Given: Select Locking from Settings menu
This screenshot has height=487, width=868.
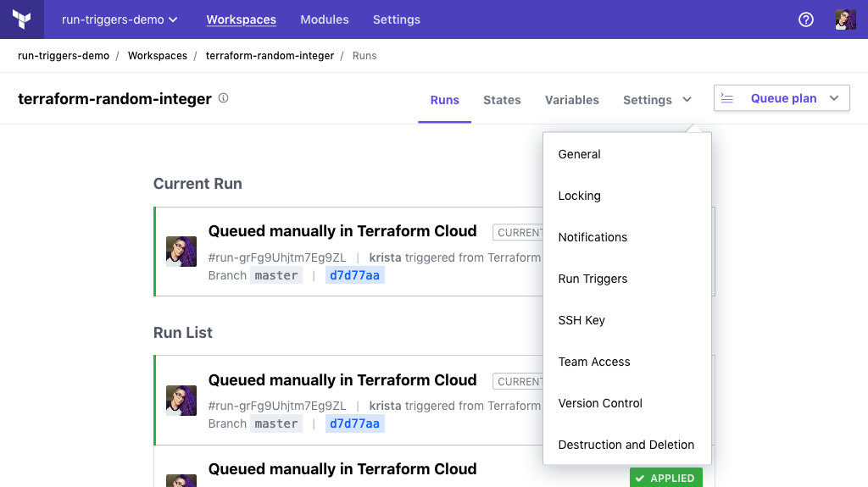Looking at the screenshot, I should pos(627,196).
